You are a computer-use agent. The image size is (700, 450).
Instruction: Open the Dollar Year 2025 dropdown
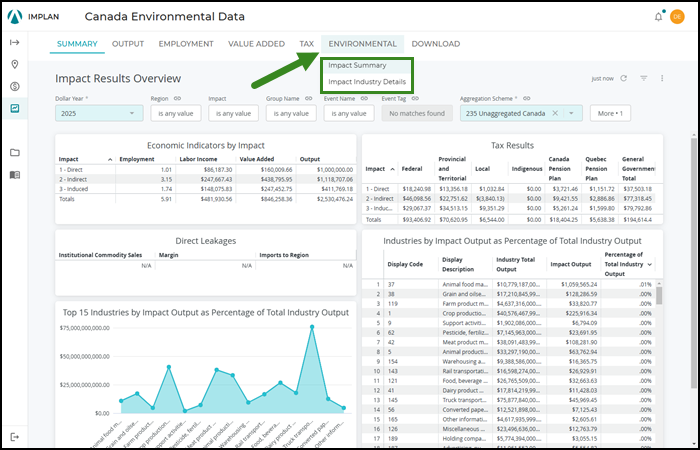point(99,113)
